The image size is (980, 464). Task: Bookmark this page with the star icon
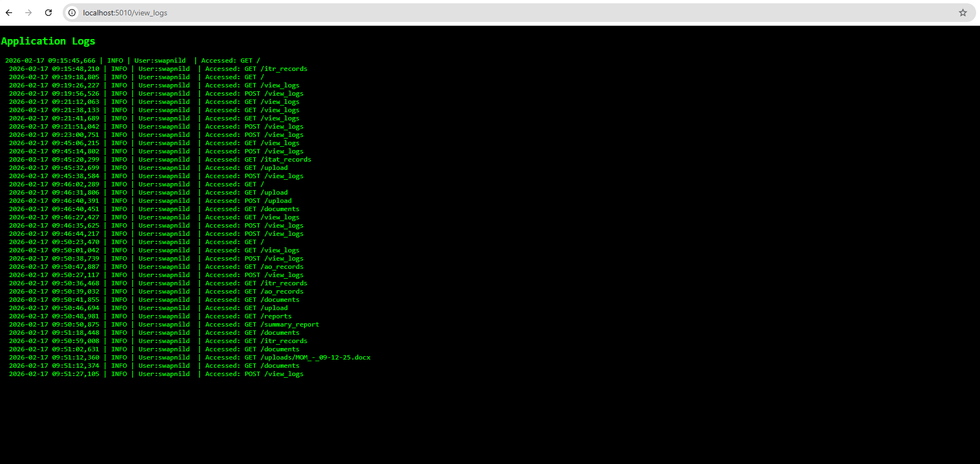click(962, 13)
